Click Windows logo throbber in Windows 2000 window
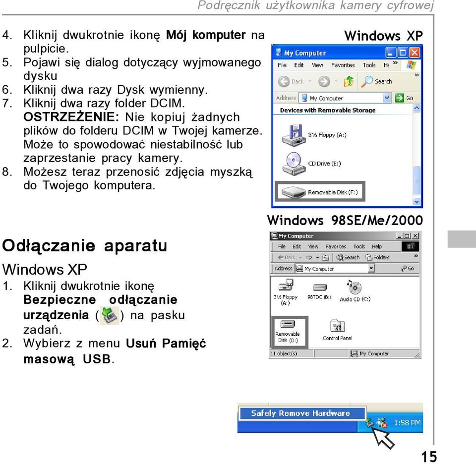This screenshot has height=464, width=476. pos(410,246)
